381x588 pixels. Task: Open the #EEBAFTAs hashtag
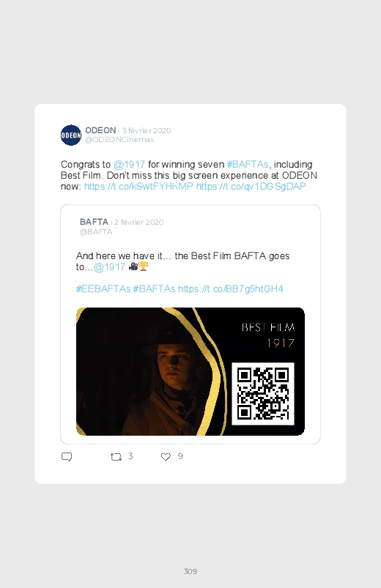tap(103, 289)
